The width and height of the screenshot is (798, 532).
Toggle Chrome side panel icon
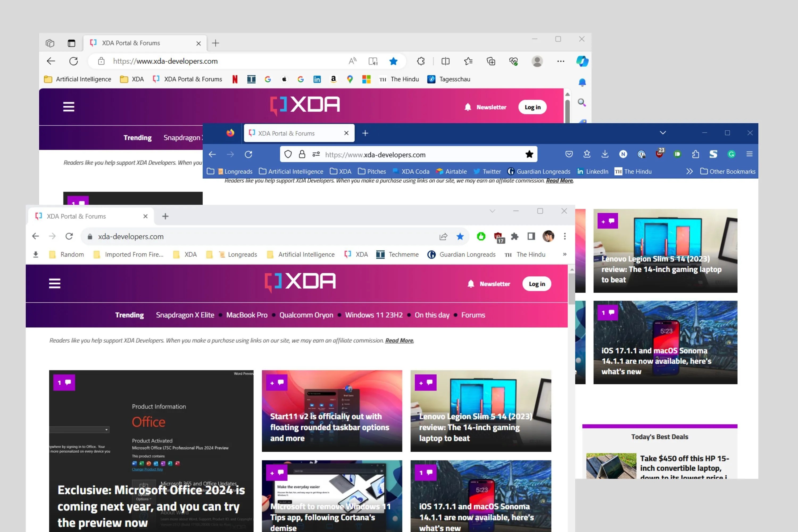click(x=531, y=236)
